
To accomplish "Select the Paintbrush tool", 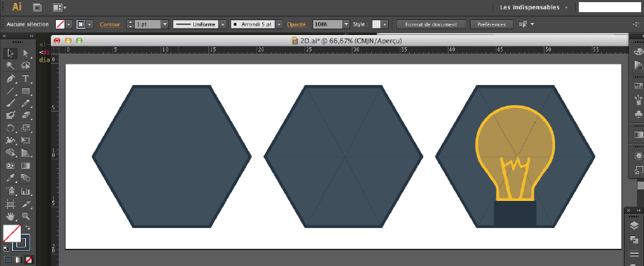I will click(11, 103).
